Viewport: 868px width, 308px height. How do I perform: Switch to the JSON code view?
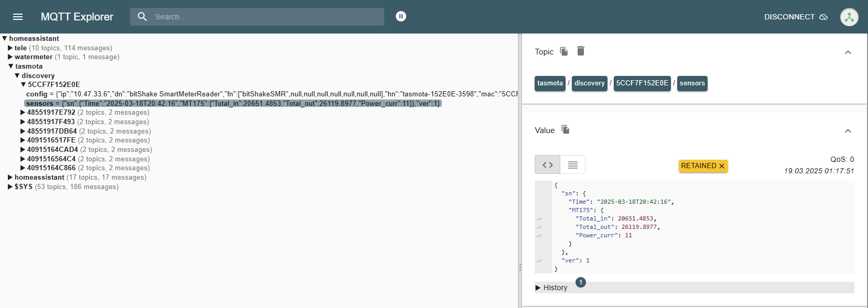(x=548, y=165)
